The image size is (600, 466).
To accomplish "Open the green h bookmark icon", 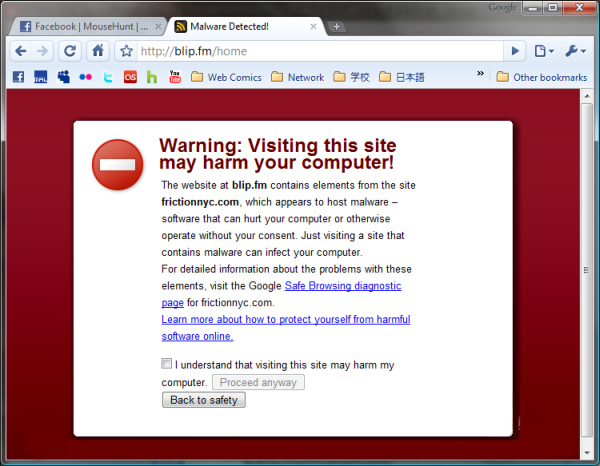I will click(x=152, y=77).
